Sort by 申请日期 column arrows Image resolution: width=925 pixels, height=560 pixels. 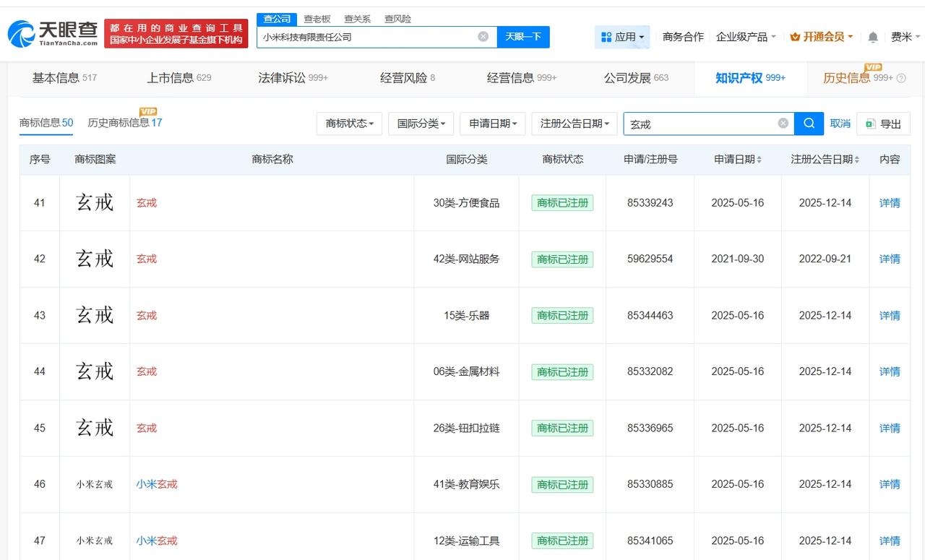(x=759, y=160)
